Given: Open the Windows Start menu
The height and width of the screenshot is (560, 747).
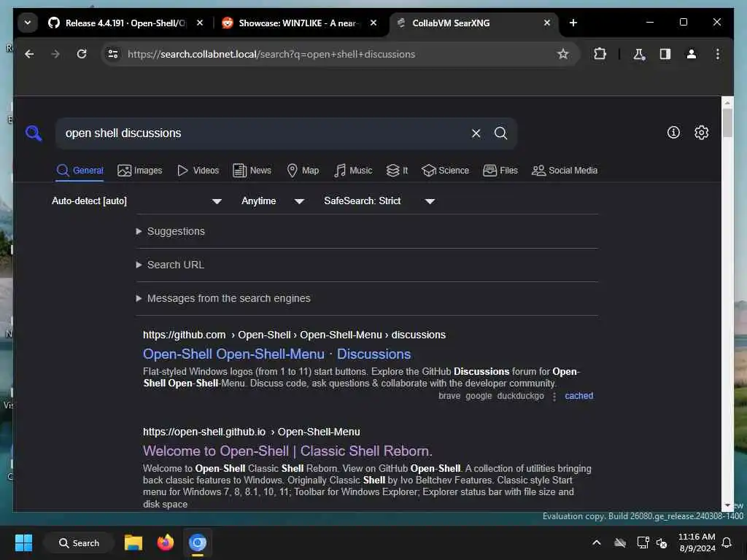Looking at the screenshot, I should pyautogui.click(x=24, y=542).
